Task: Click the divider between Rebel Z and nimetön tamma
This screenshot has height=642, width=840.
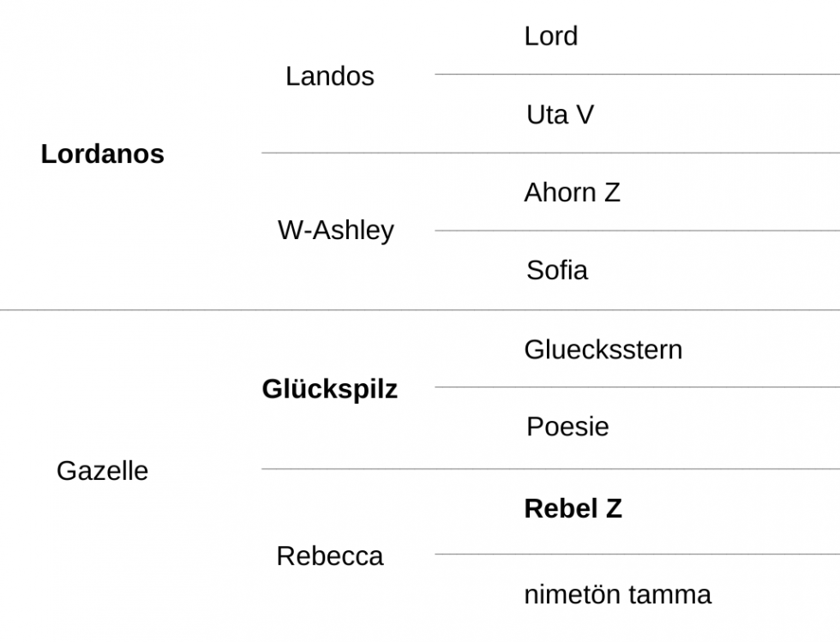Action: [637, 554]
